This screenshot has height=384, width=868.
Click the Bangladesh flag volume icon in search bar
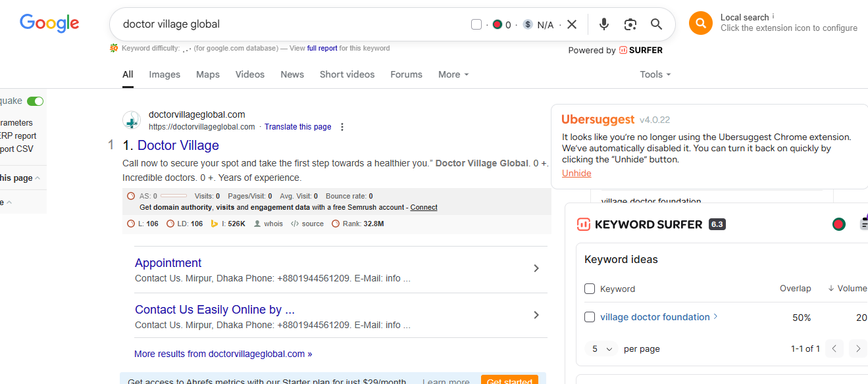click(x=498, y=24)
